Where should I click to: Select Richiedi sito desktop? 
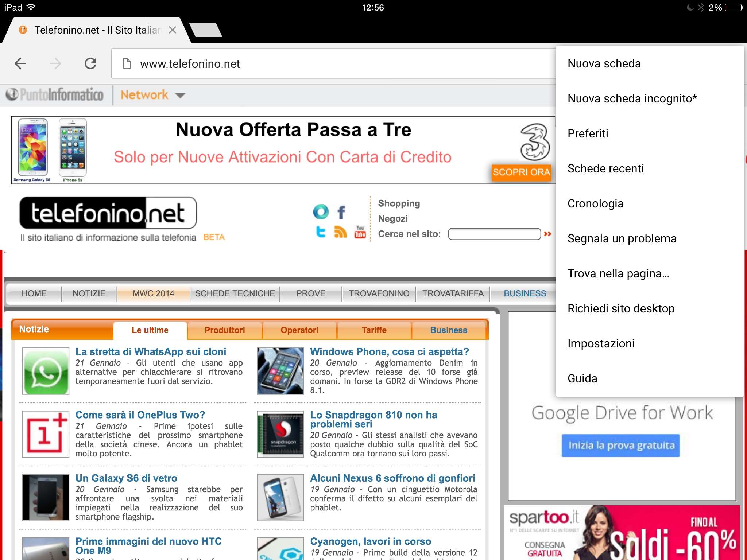click(x=650, y=308)
